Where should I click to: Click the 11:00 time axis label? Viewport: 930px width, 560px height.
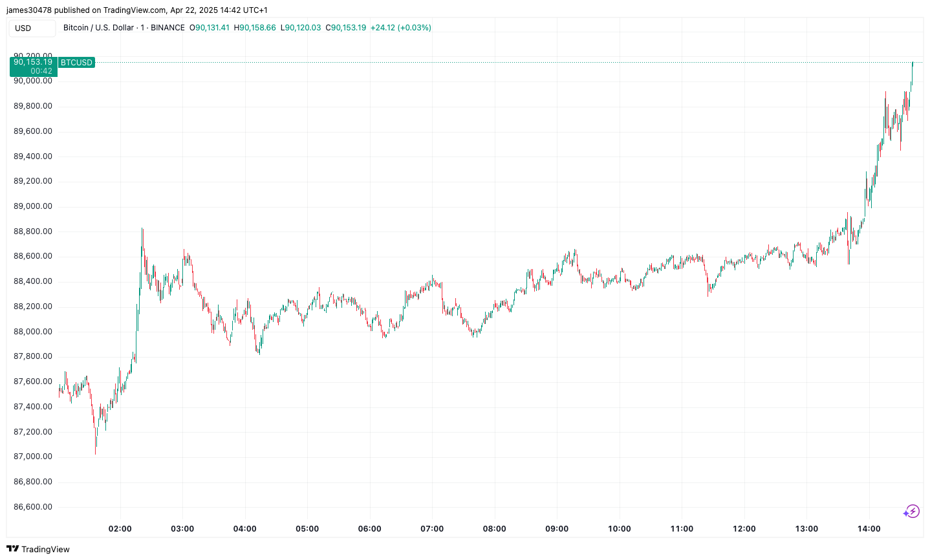click(682, 529)
